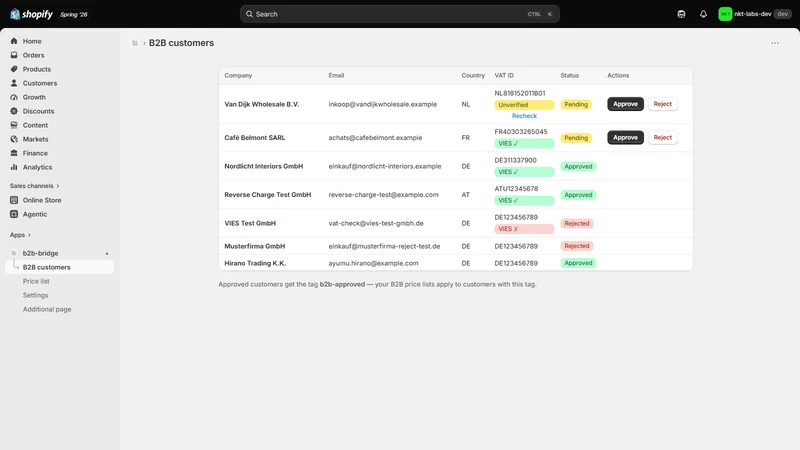Open the Analytics bar chart icon
The image size is (800, 450).
tap(14, 167)
